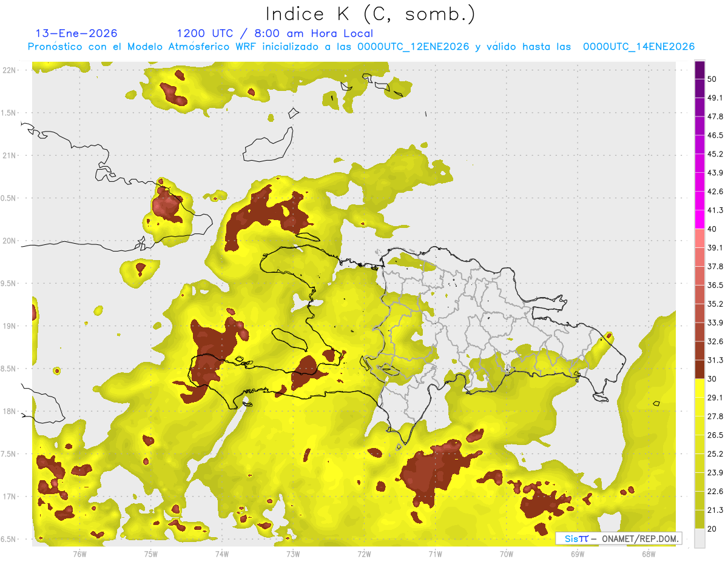
Task: Click the "68W" longitude axis label
Action: (649, 554)
